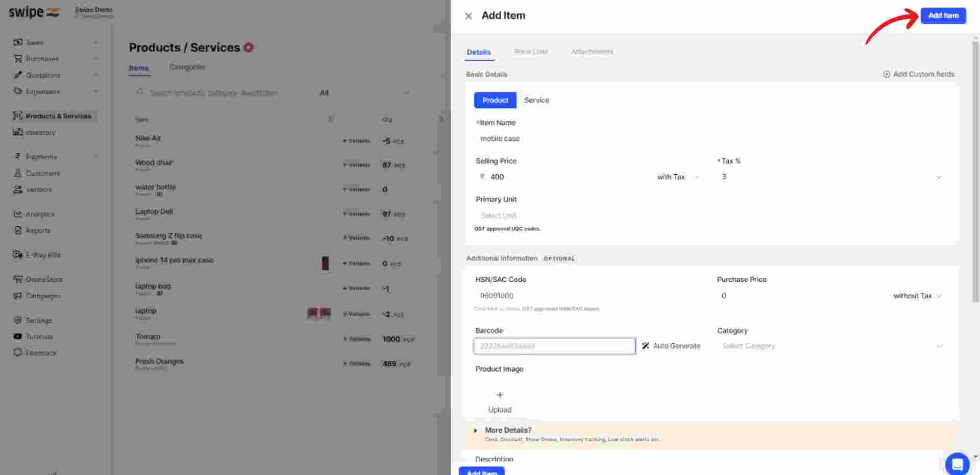Screen dimensions: 980x475
Task: Click Add Custom fields link
Action: [923, 74]
